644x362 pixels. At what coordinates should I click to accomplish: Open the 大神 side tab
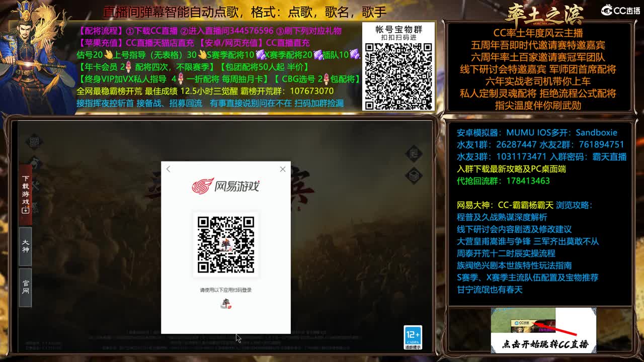point(26,246)
